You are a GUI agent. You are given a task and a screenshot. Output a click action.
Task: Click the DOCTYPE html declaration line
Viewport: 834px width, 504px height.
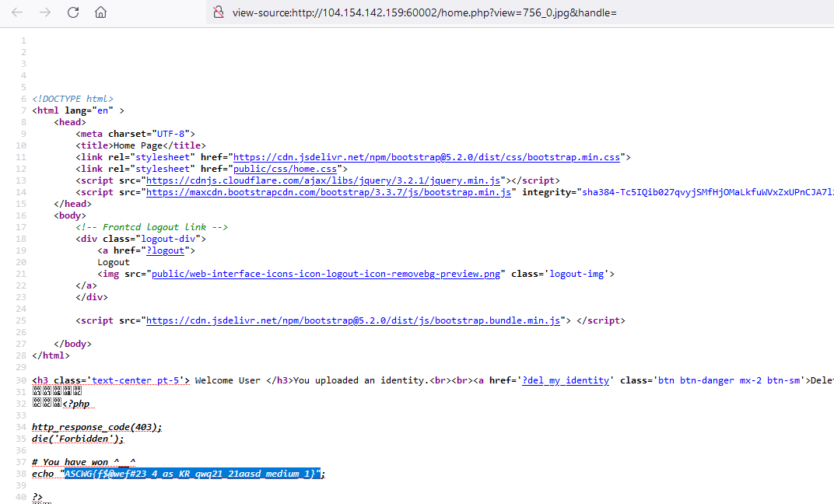(72, 99)
